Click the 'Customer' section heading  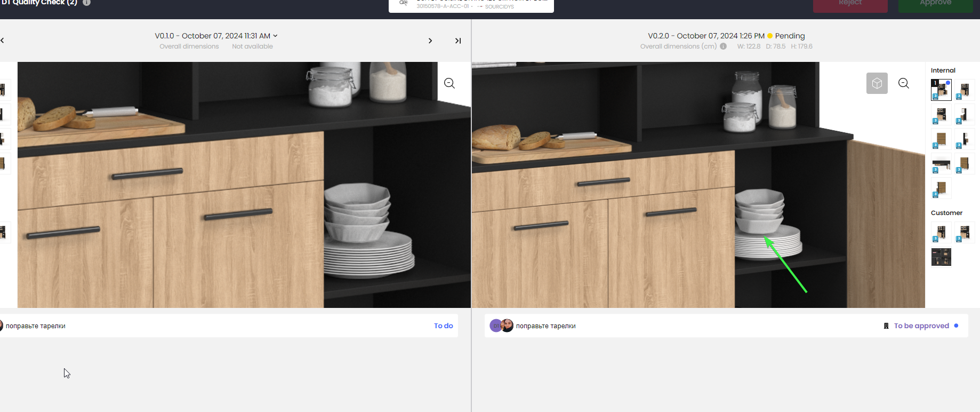click(946, 213)
